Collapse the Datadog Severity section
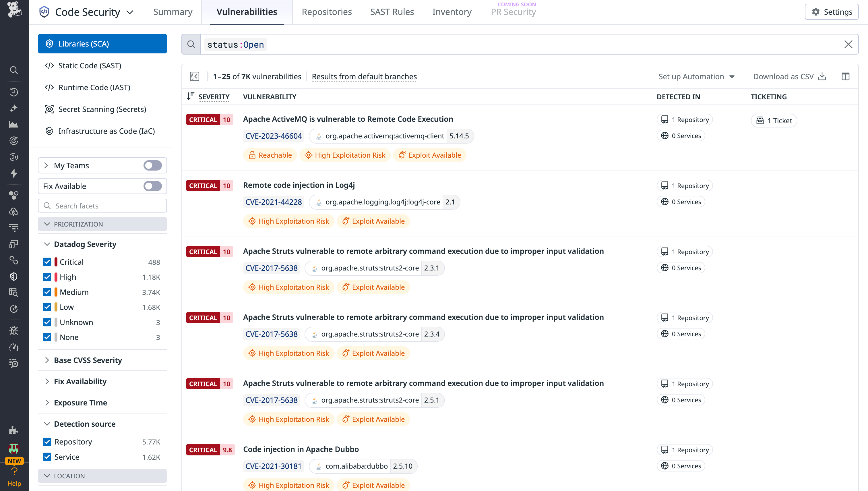868x491 pixels. (x=47, y=244)
